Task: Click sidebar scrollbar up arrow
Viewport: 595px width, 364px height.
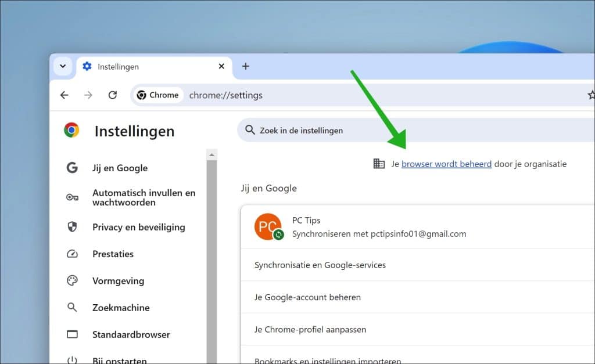Action: 212,154
